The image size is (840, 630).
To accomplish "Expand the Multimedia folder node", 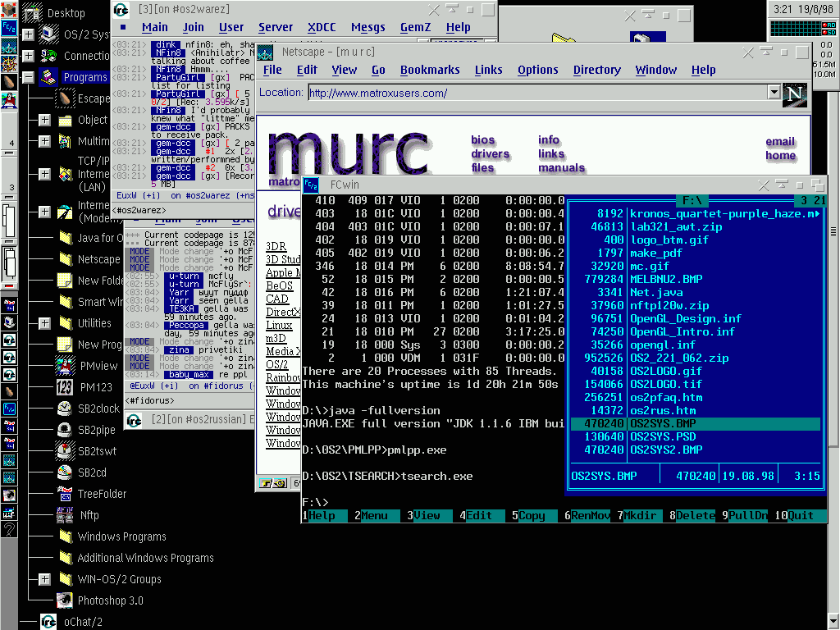I will pos(44,141).
